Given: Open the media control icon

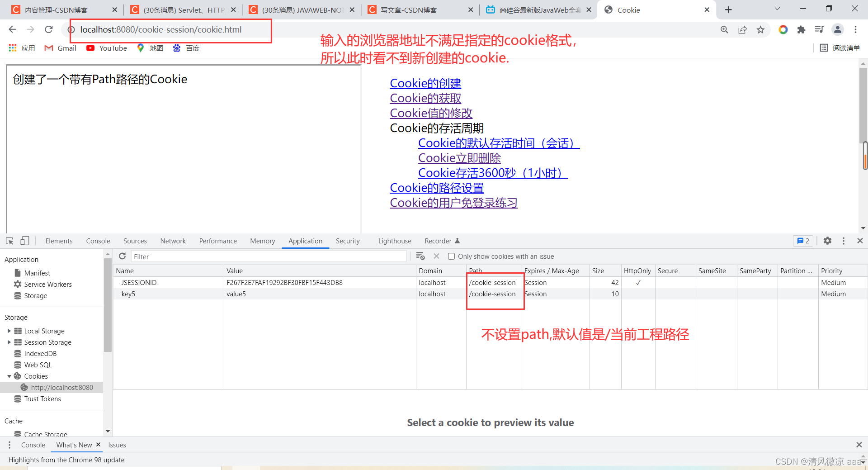Looking at the screenshot, I should pos(819,29).
